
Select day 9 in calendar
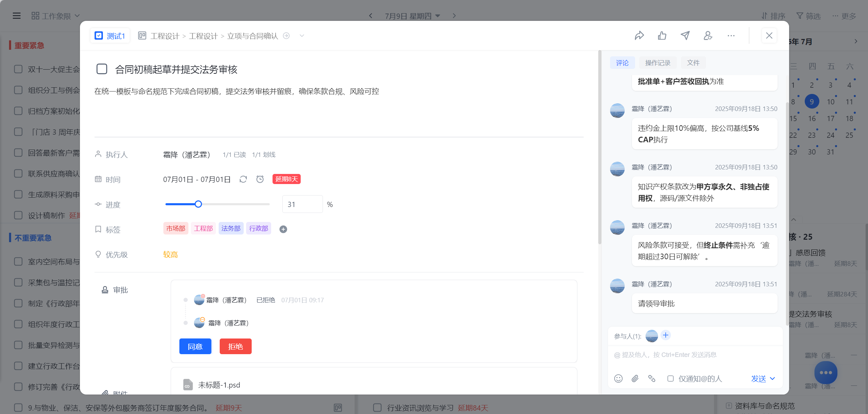(812, 102)
